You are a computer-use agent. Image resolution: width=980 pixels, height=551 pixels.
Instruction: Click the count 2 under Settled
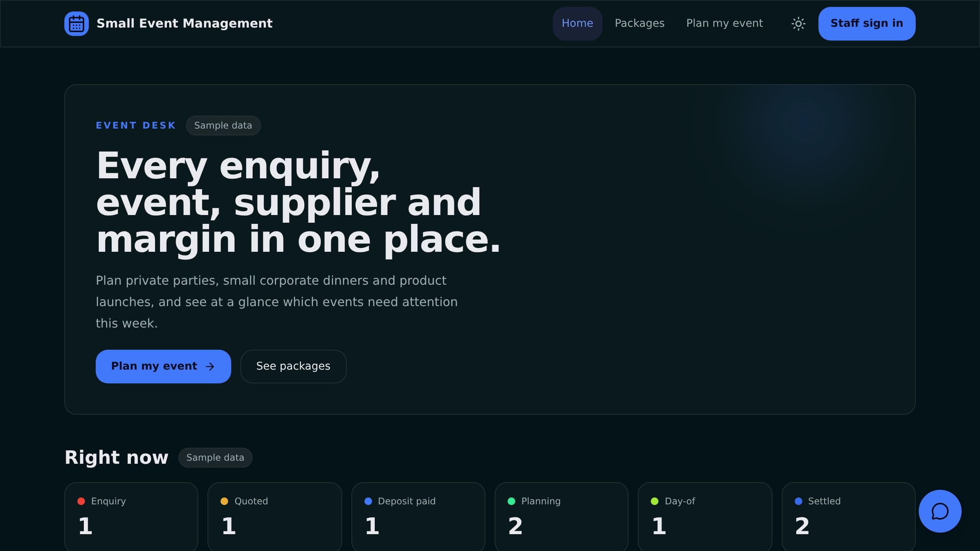click(x=802, y=526)
